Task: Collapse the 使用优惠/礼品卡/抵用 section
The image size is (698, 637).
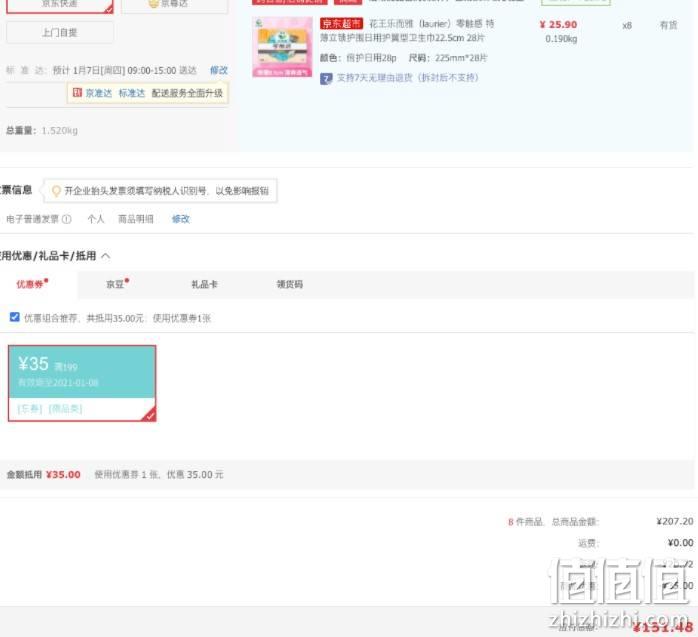Action: click(106, 256)
